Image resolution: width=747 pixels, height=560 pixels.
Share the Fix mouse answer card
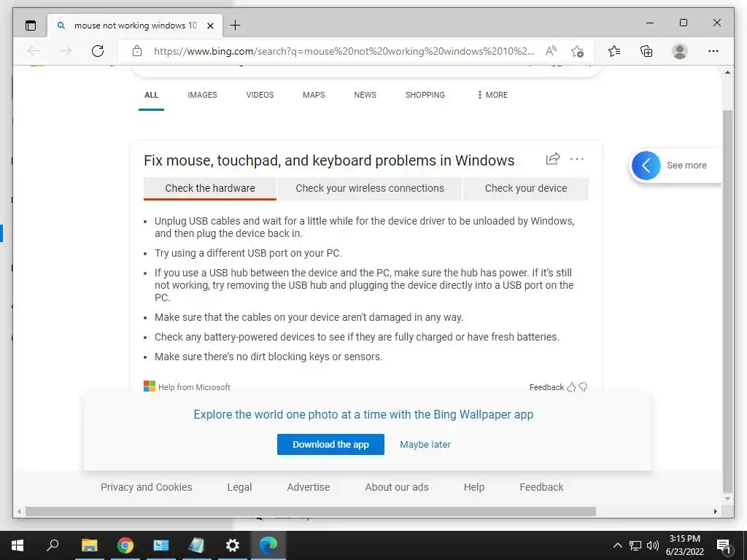553,159
